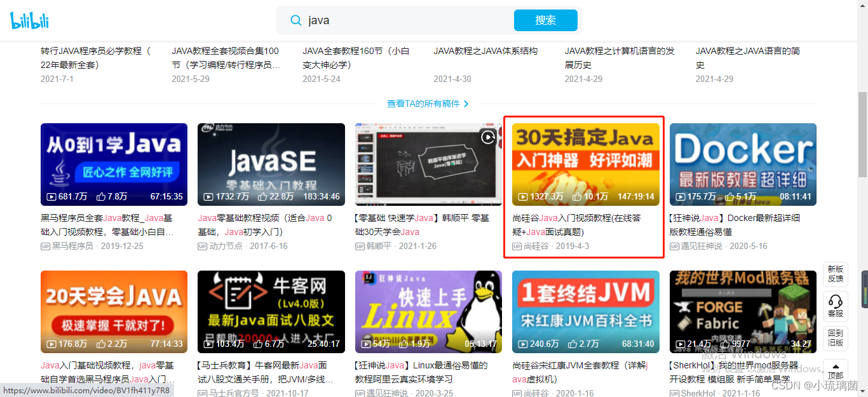This screenshot has height=397, width=868.
Task: Open 韩顺平 blackboard video thumbnail
Action: [x=428, y=165]
